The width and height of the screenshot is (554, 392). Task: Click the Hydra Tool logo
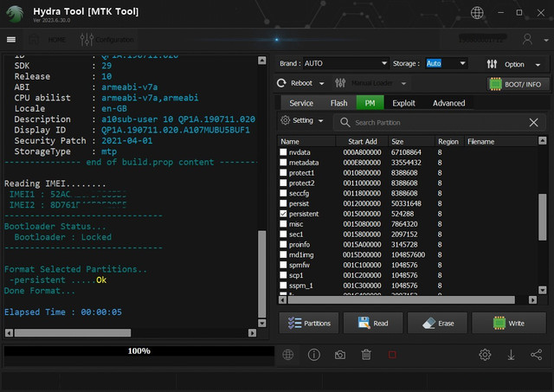(15, 14)
